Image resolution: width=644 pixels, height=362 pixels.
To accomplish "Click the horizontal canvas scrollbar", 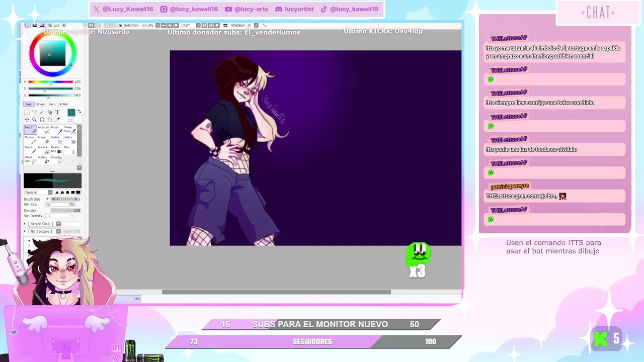I will pos(276,292).
